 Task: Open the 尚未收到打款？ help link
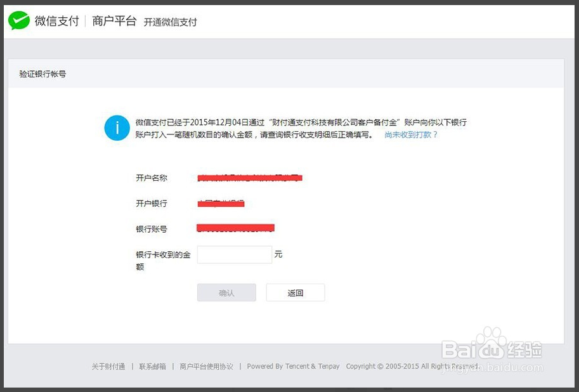(x=411, y=135)
